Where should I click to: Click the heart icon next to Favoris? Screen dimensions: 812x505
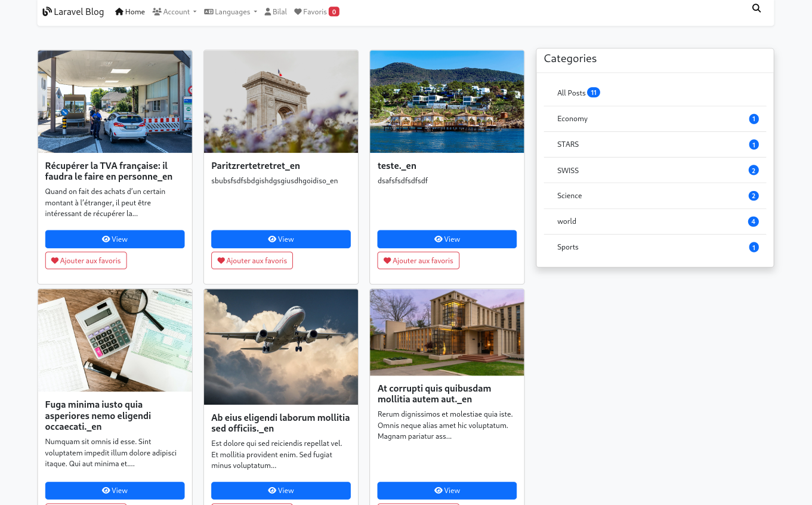[x=298, y=11]
